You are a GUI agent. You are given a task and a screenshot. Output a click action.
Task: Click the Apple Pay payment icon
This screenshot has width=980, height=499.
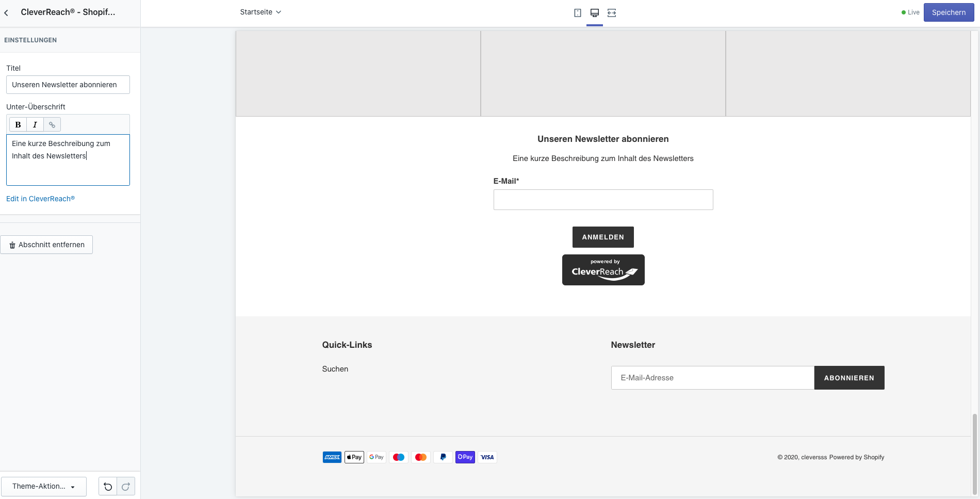tap(354, 457)
